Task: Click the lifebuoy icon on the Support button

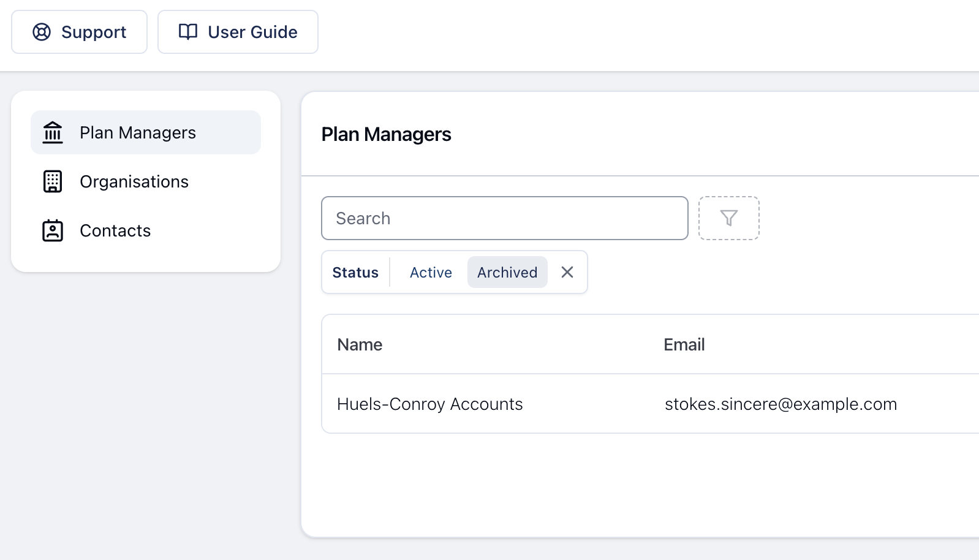Action: click(x=42, y=32)
